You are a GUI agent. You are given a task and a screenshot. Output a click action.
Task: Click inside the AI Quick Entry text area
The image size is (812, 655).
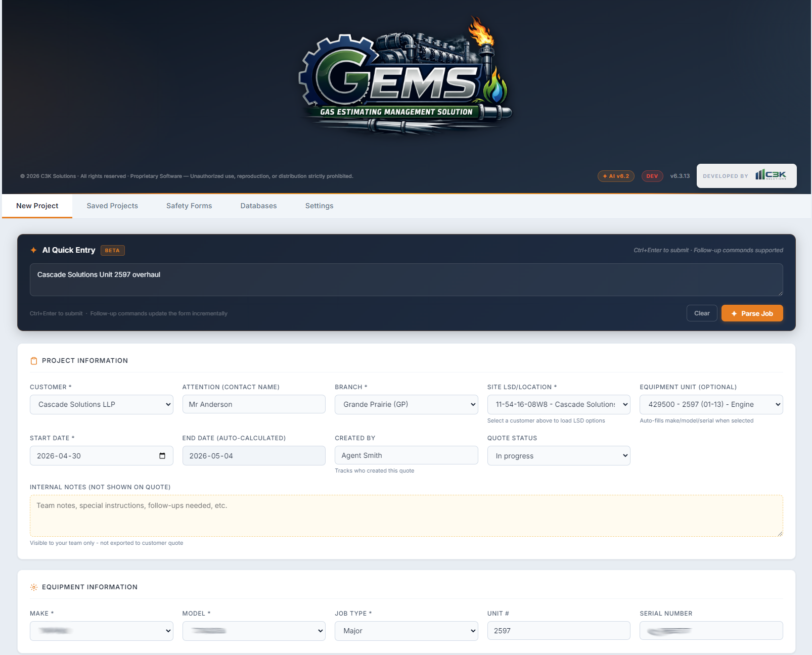click(x=407, y=279)
